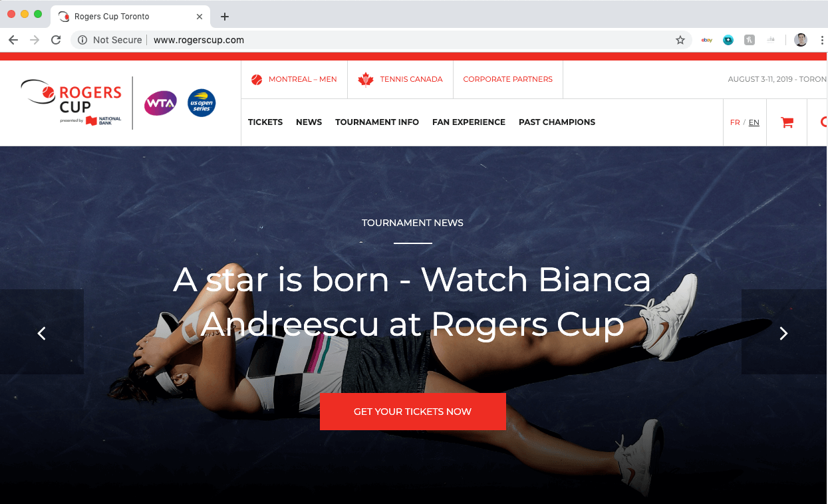Open the WTA logo link
The image size is (828, 504).
pos(160,103)
